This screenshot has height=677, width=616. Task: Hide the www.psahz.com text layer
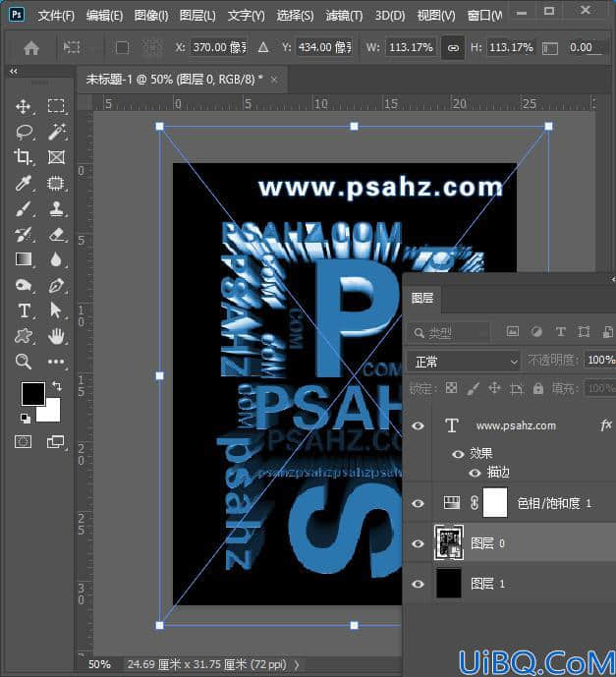418,426
